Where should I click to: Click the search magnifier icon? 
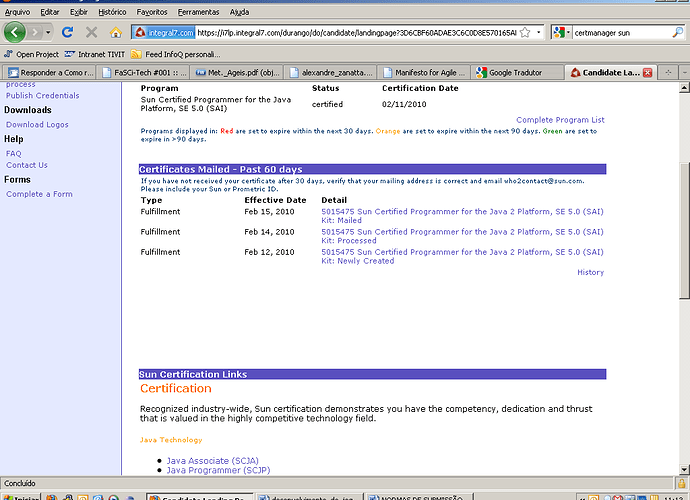(678, 32)
